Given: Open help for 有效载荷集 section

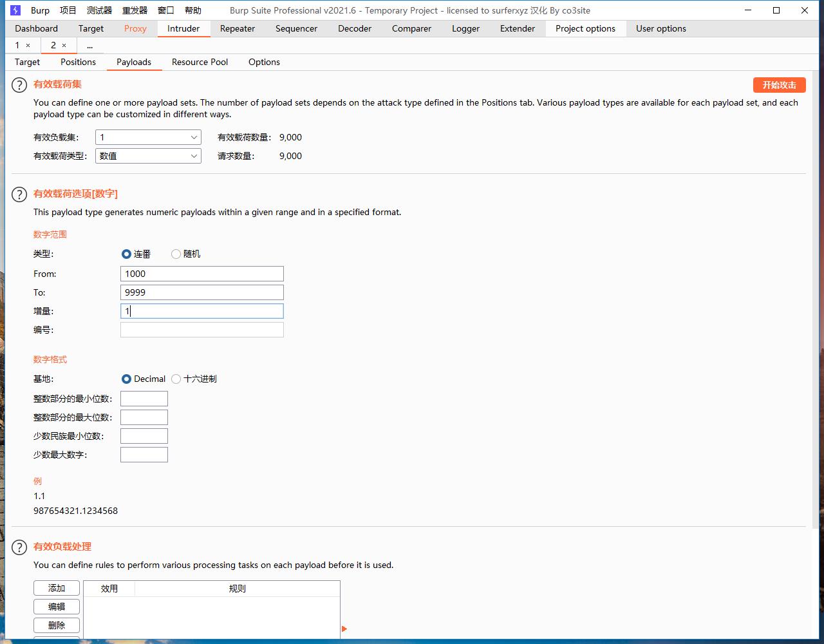Looking at the screenshot, I should click(19, 85).
